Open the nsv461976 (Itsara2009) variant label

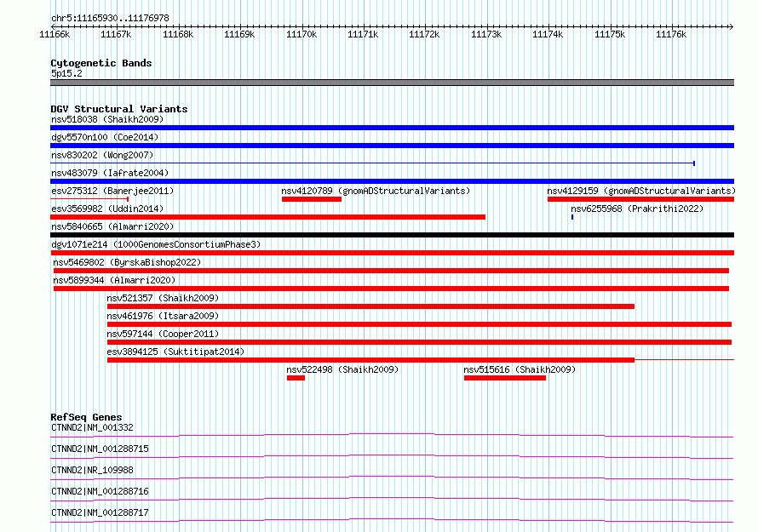pyautogui.click(x=163, y=316)
